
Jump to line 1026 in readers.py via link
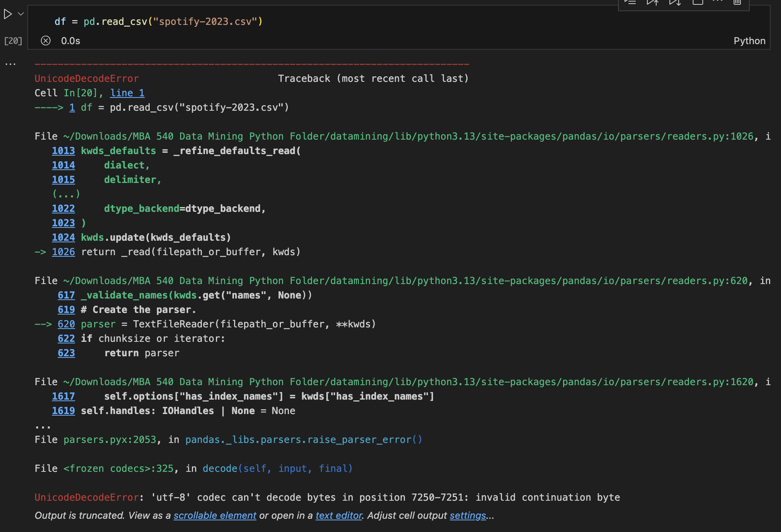click(63, 252)
